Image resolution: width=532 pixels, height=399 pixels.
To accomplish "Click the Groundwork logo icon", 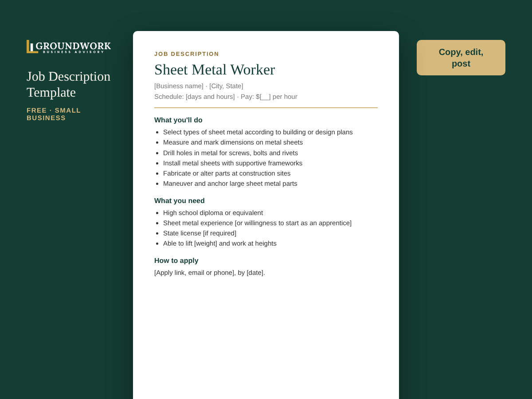I will point(32,47).
